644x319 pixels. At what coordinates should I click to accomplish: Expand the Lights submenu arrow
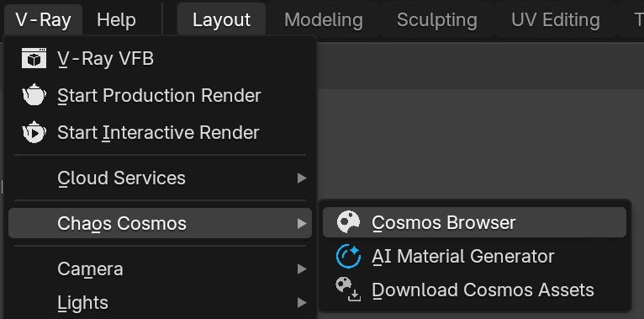coord(302,302)
